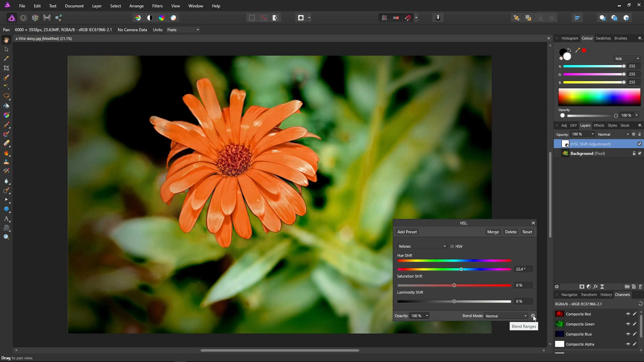The image size is (644, 362).
Task: Expand the Units Pixels dropdown
Action: click(x=183, y=30)
